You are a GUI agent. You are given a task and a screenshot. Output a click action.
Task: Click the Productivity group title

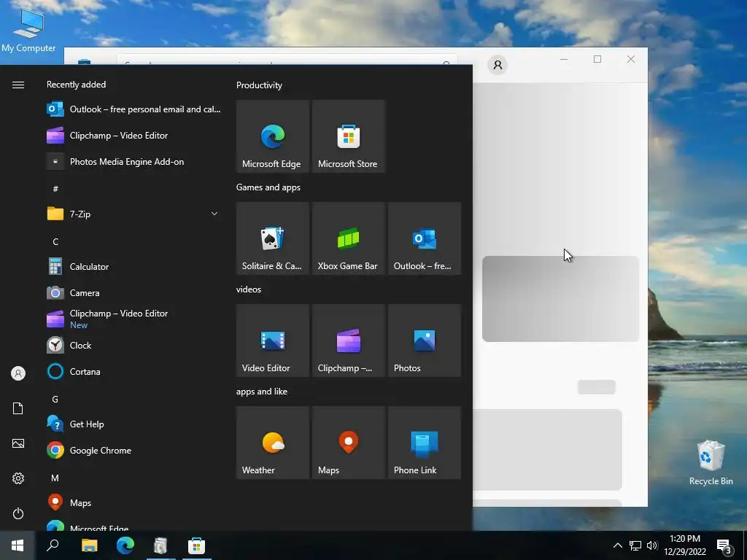pos(259,85)
